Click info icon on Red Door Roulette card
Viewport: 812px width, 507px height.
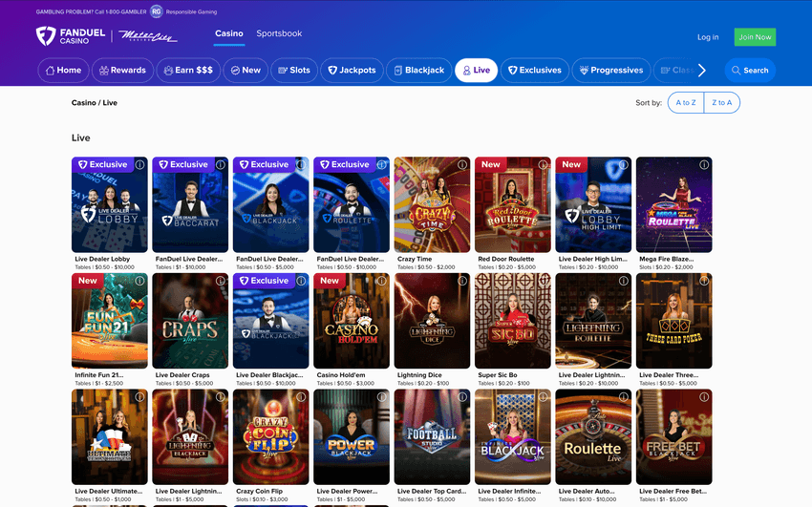543,164
